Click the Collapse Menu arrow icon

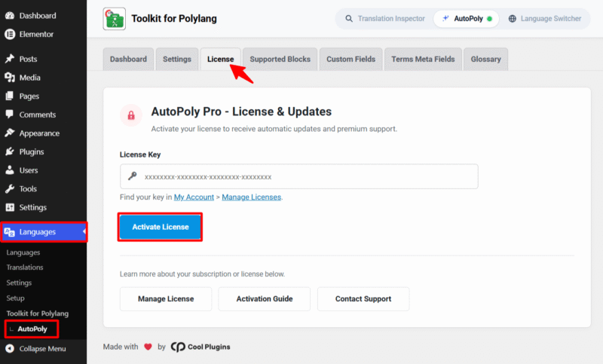pyautogui.click(x=10, y=348)
